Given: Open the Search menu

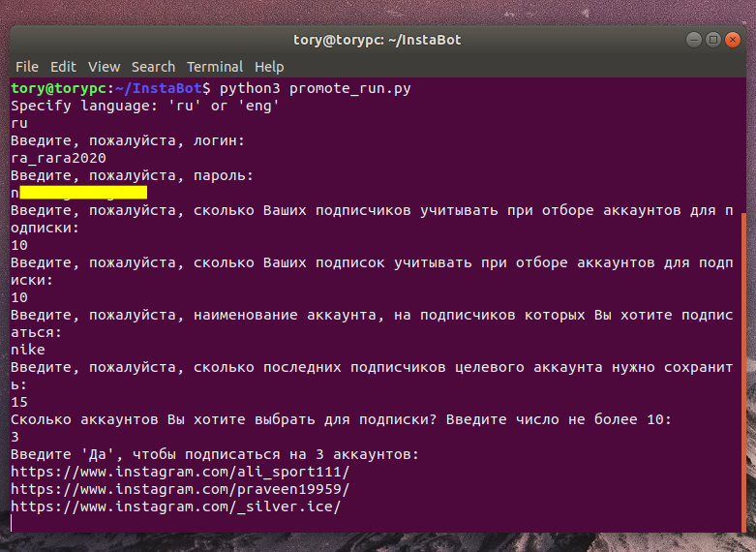Looking at the screenshot, I should pos(153,67).
